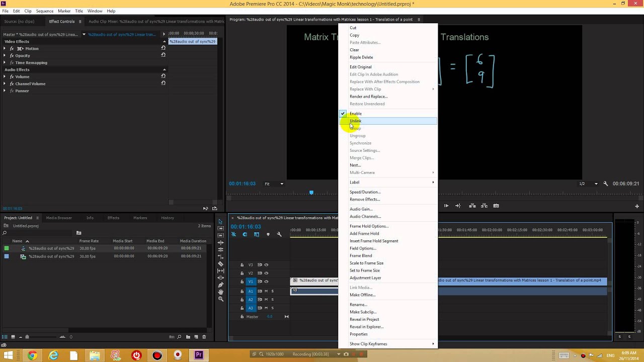The width and height of the screenshot is (644, 362).
Task: Click Nest in context menu
Action: pyautogui.click(x=388, y=165)
